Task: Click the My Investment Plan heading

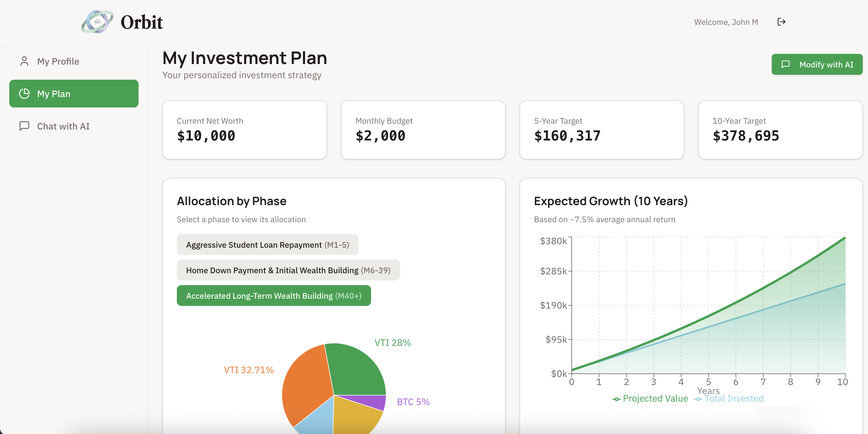Action: 245,58
